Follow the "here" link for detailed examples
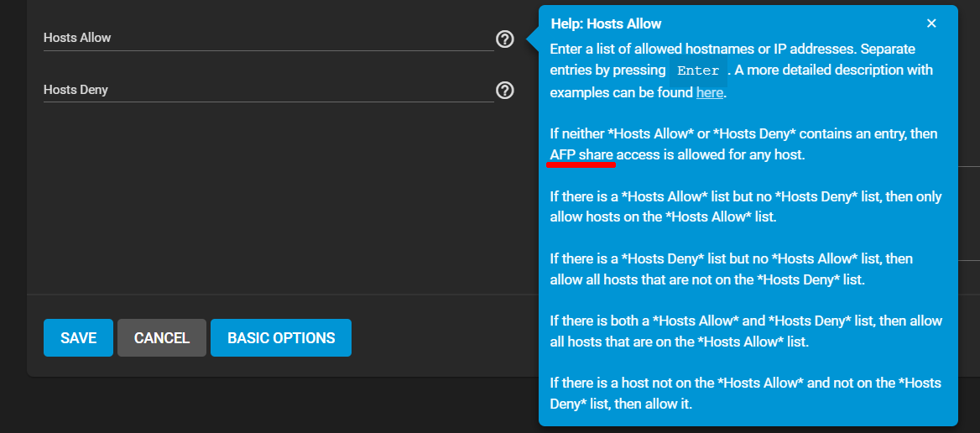The height and width of the screenshot is (433, 980). click(709, 92)
